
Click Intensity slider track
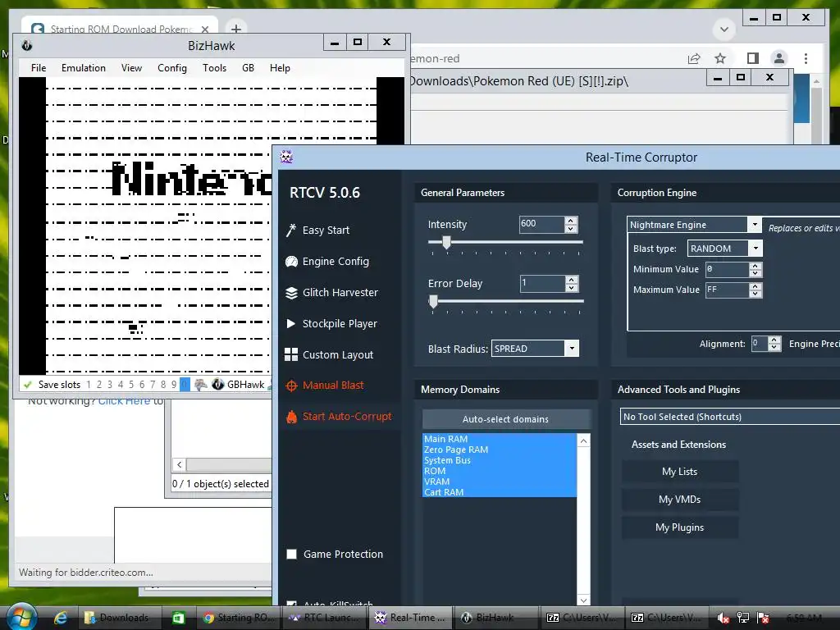pos(505,242)
